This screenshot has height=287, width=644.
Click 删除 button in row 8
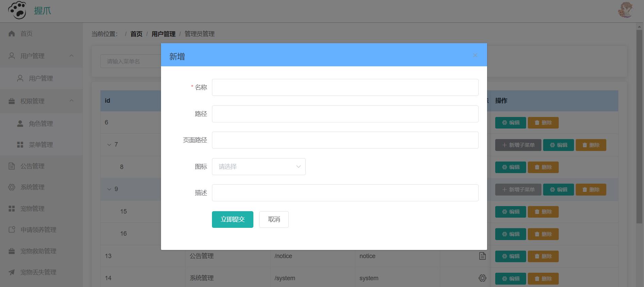point(543,167)
